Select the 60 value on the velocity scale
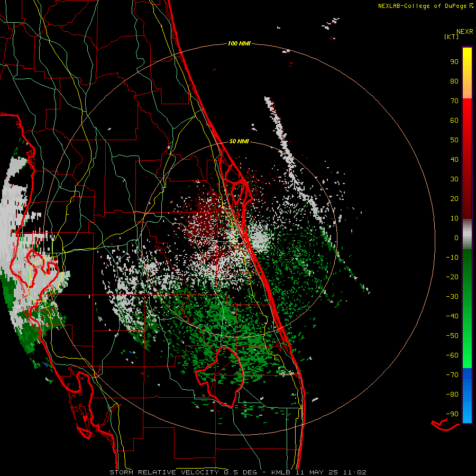476x476 pixels. (x=454, y=121)
